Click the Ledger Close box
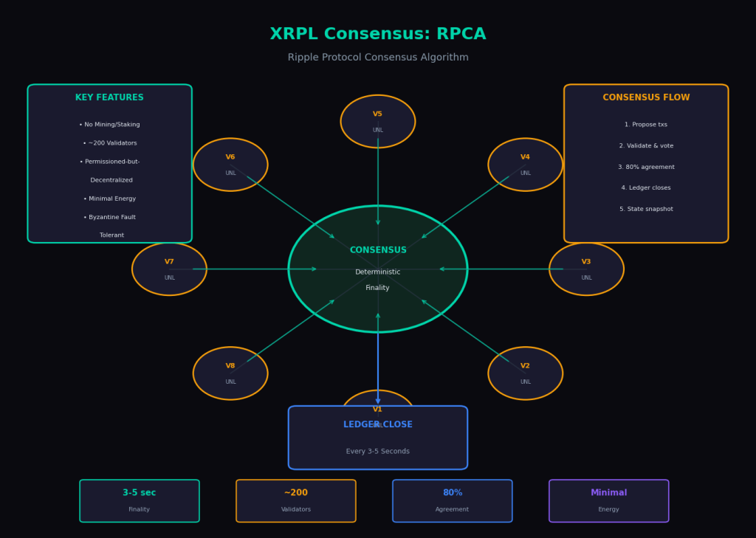756x538 pixels. pos(378,438)
